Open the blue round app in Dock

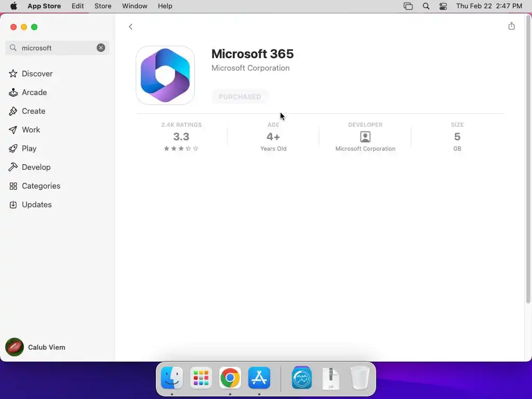click(302, 378)
